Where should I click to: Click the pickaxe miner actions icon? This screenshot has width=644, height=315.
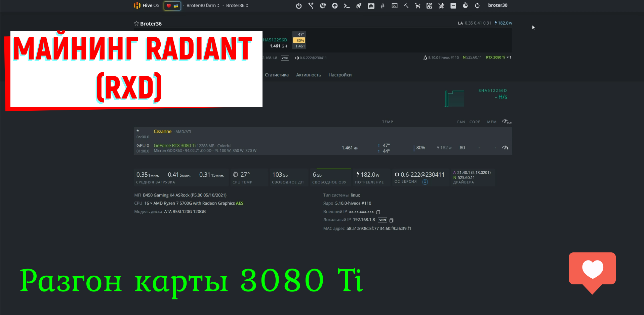click(406, 6)
